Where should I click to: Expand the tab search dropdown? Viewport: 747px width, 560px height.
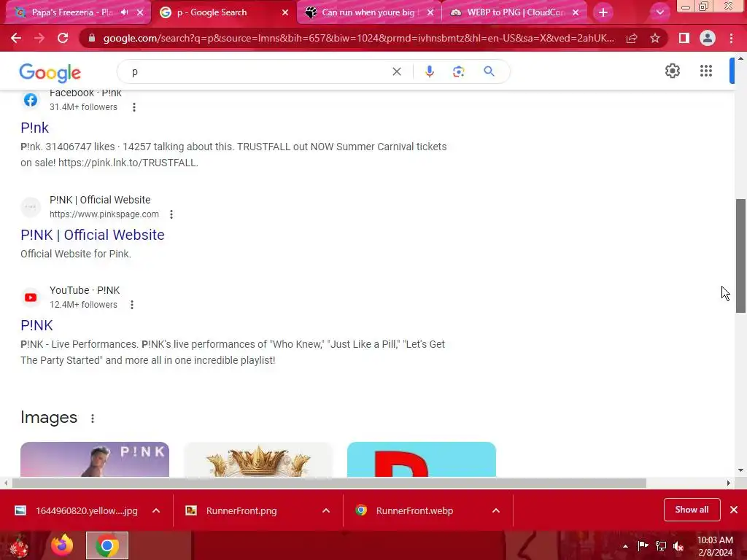[659, 12]
